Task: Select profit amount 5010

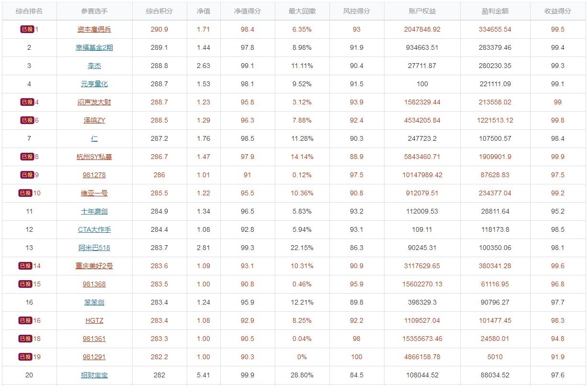Action: pos(495,357)
